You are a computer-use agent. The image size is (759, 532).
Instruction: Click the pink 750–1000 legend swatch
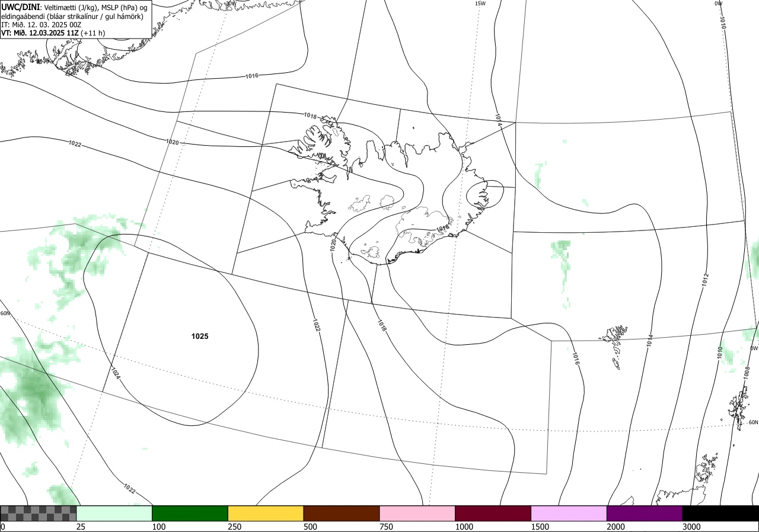click(x=417, y=513)
